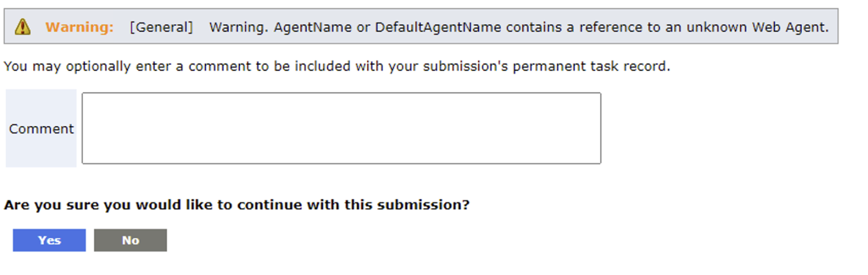Click the orange "Warning:" label
The height and width of the screenshot is (275, 868).
click(x=79, y=27)
